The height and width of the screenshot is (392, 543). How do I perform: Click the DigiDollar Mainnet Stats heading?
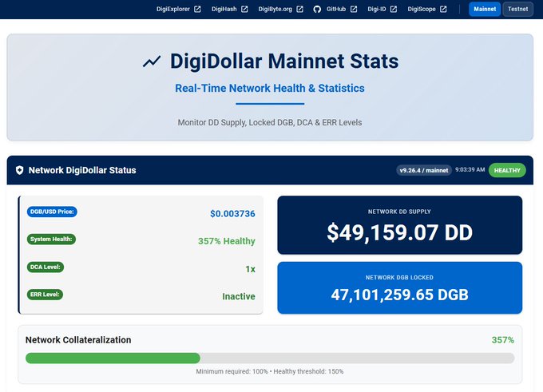click(284, 61)
